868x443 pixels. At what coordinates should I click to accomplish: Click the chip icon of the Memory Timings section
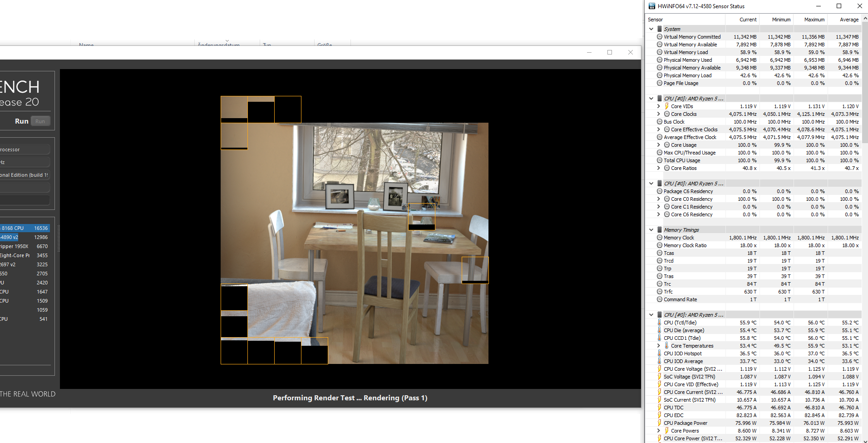coord(658,229)
